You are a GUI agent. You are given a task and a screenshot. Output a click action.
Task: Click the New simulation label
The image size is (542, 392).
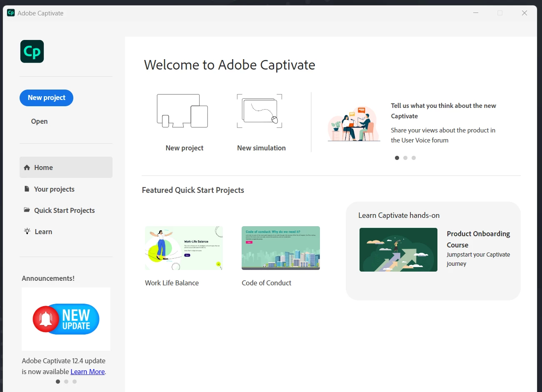click(261, 148)
